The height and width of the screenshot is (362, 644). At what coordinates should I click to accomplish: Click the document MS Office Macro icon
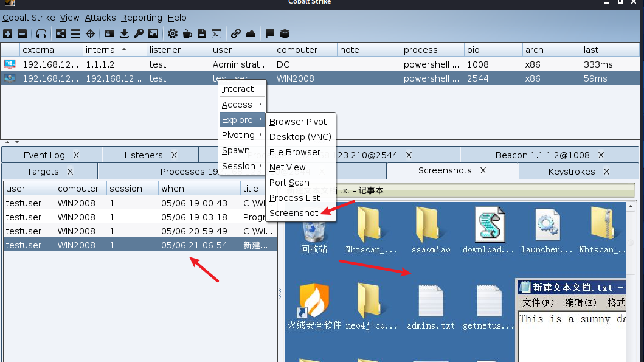[202, 33]
